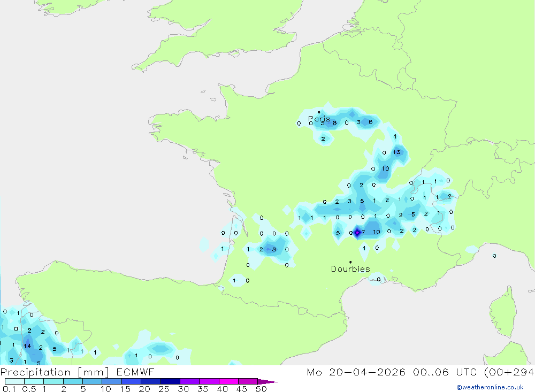Pick the 30–35 mm violet legend swatch
The image size is (535, 392).
point(190,381)
